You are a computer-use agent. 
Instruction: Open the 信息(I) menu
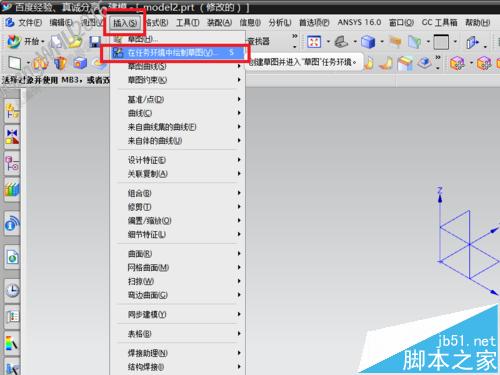coord(250,23)
